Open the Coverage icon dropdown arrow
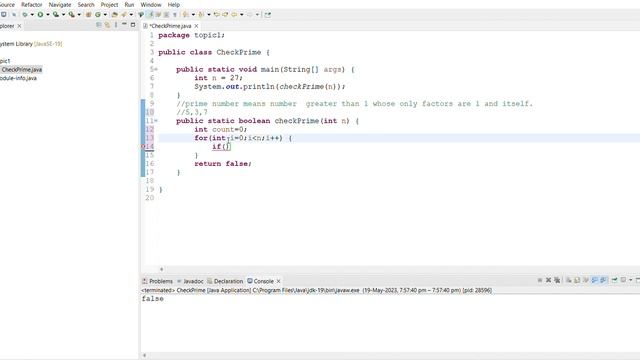This screenshot has width=640, height=360. (63, 15)
